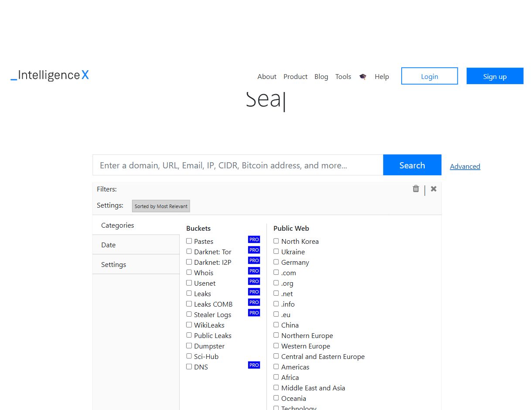Open the Help menu item

point(382,76)
